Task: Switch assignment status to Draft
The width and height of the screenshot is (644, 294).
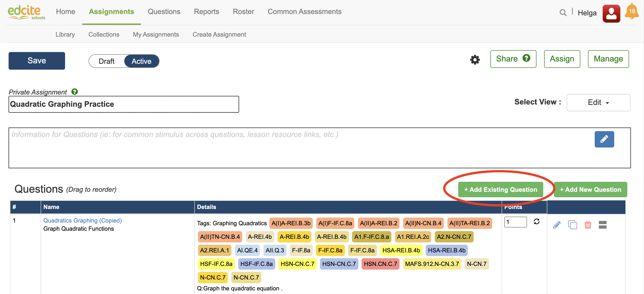Action: point(106,61)
